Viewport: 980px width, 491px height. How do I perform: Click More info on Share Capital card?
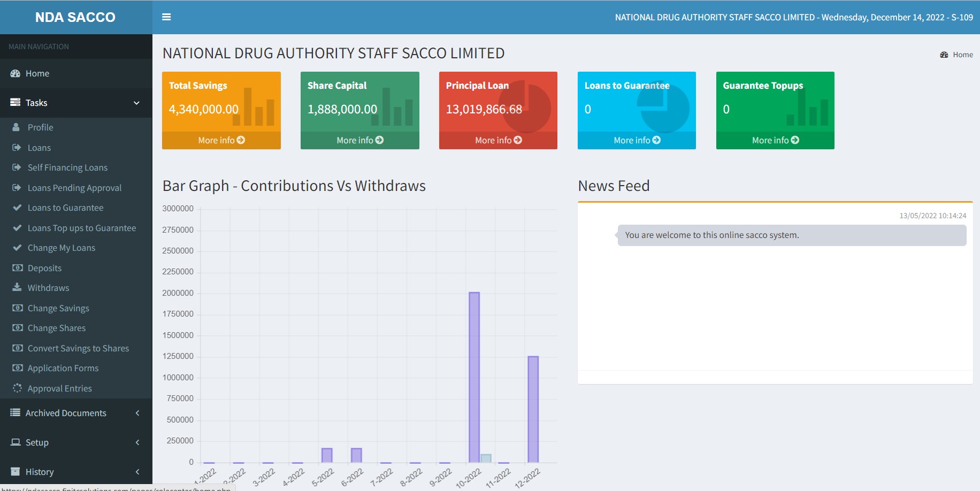pyautogui.click(x=359, y=140)
